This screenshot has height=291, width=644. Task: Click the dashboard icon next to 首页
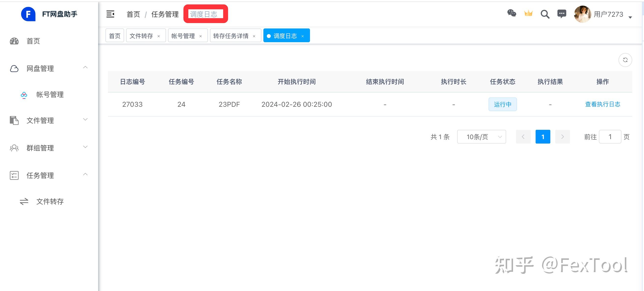(14, 41)
